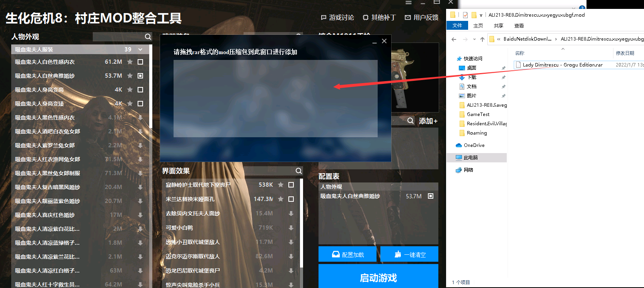Download 吸血鬼夫人黑色性感内衣 mod

pos(140,118)
